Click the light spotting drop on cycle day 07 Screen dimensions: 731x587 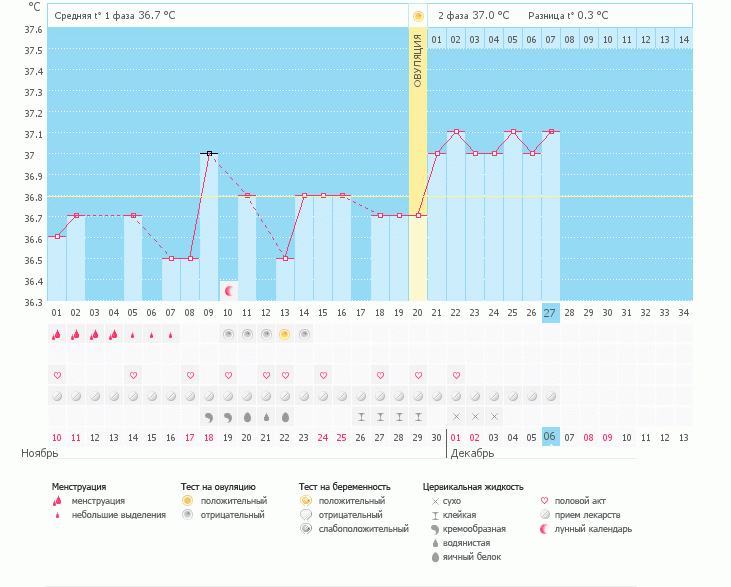tap(171, 335)
